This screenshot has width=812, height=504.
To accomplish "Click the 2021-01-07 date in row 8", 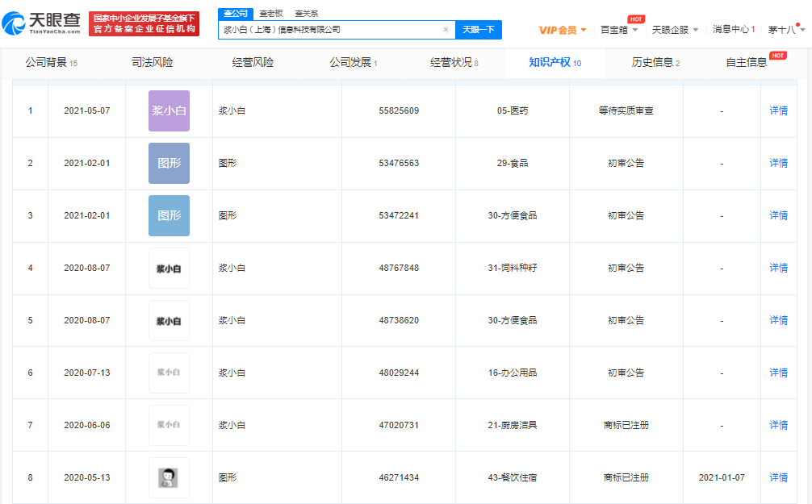I will (x=722, y=477).
